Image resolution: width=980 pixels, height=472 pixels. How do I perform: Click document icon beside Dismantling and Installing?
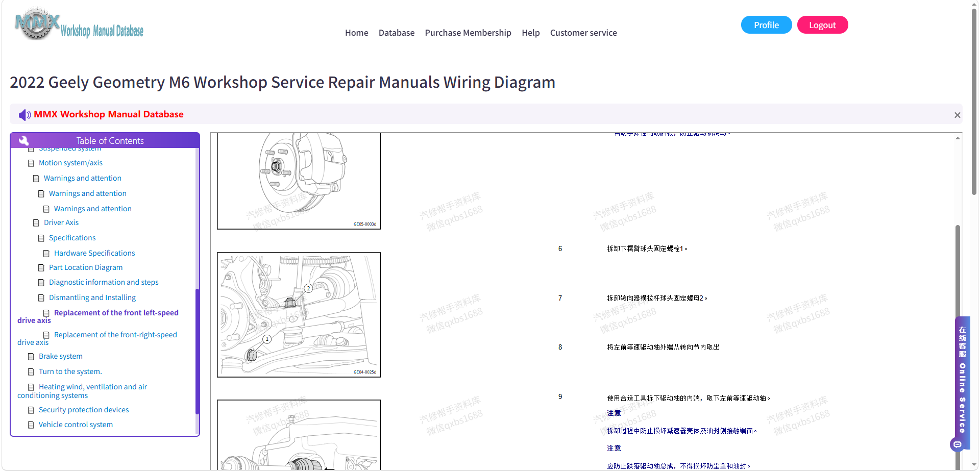pos(41,298)
